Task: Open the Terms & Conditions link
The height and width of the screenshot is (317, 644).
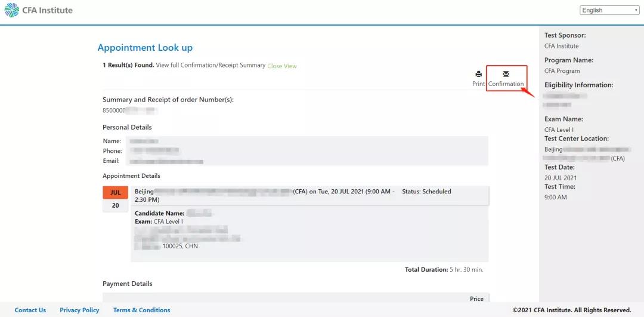Action: pos(141,310)
